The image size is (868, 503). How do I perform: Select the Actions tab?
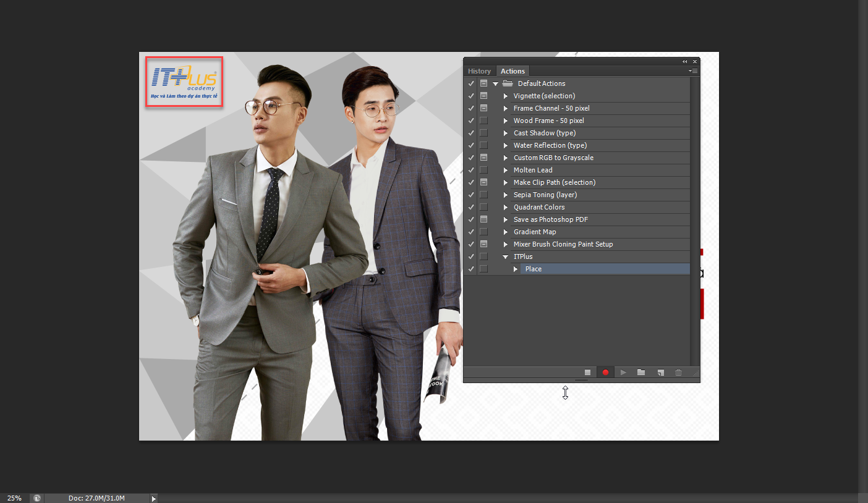click(x=513, y=71)
